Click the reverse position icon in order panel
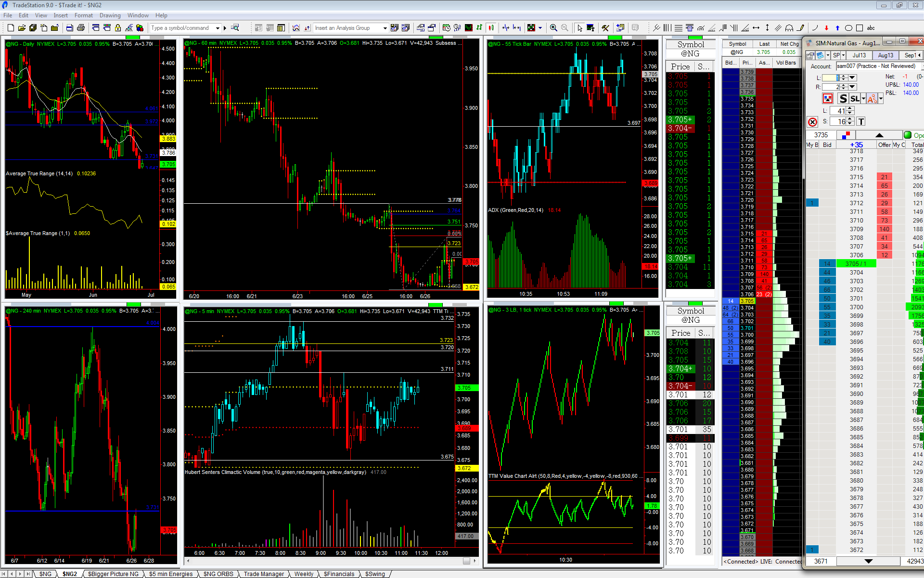This screenshot has width=924, height=578. pyautogui.click(x=828, y=99)
